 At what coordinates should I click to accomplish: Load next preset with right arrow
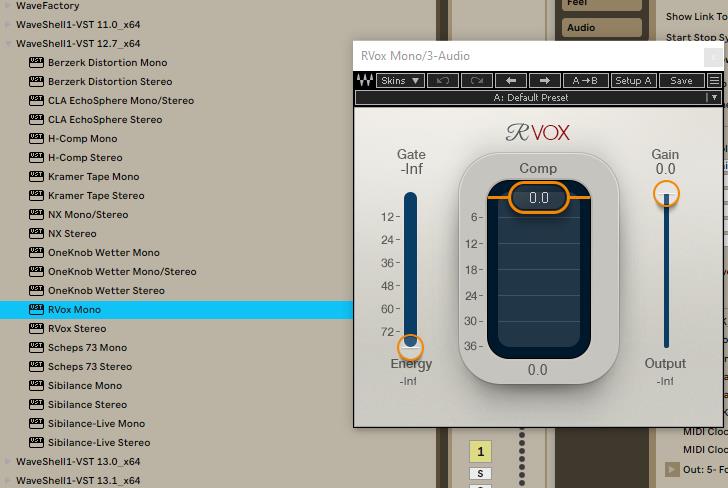545,80
